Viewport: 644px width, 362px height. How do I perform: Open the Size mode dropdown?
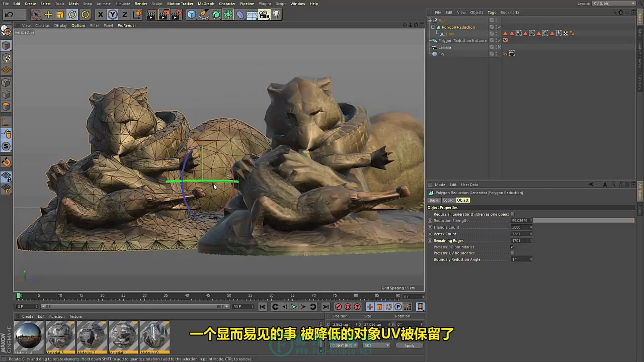(x=376, y=345)
